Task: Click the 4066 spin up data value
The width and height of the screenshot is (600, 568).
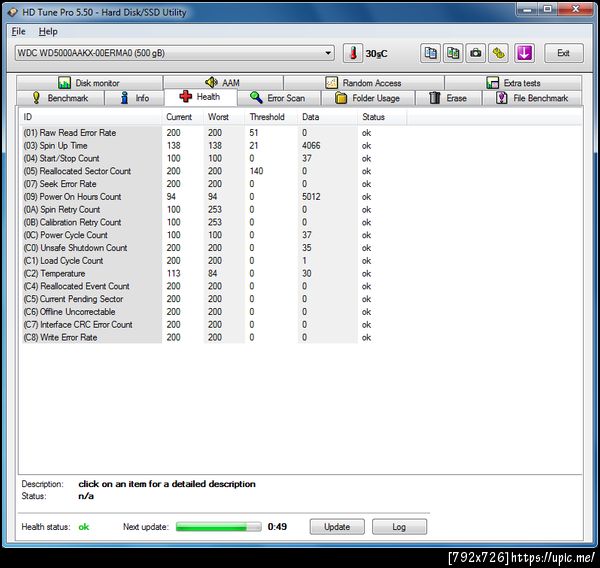Action: (311, 146)
